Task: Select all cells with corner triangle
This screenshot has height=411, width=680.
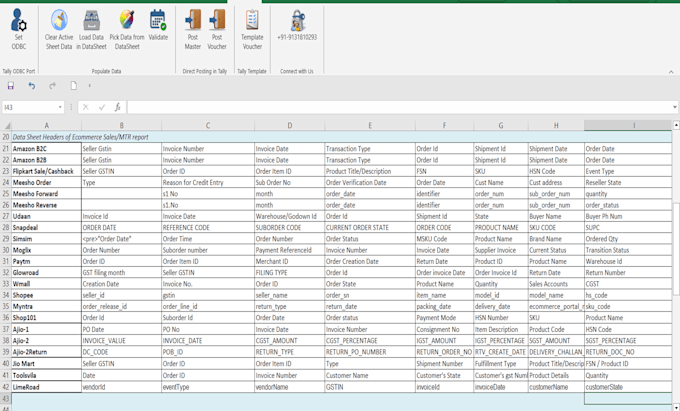Action: (6, 126)
